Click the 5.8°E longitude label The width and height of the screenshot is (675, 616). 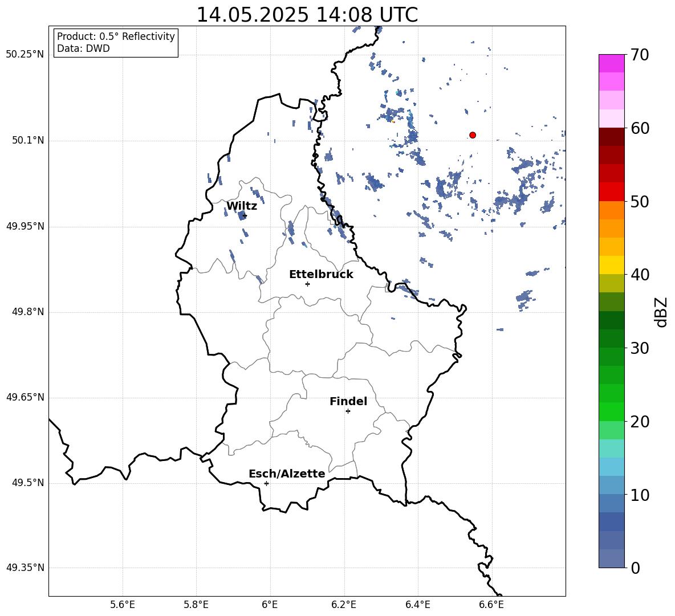196,605
